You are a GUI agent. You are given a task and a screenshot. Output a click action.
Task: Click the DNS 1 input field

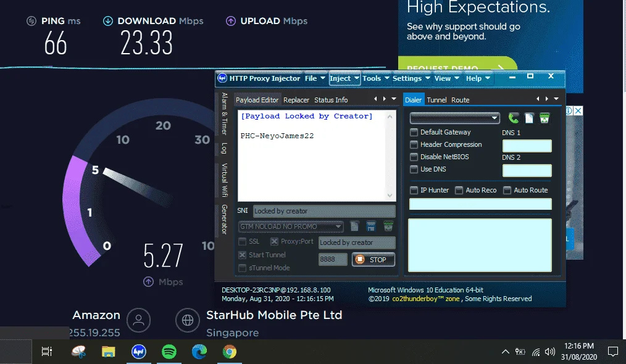point(527,146)
